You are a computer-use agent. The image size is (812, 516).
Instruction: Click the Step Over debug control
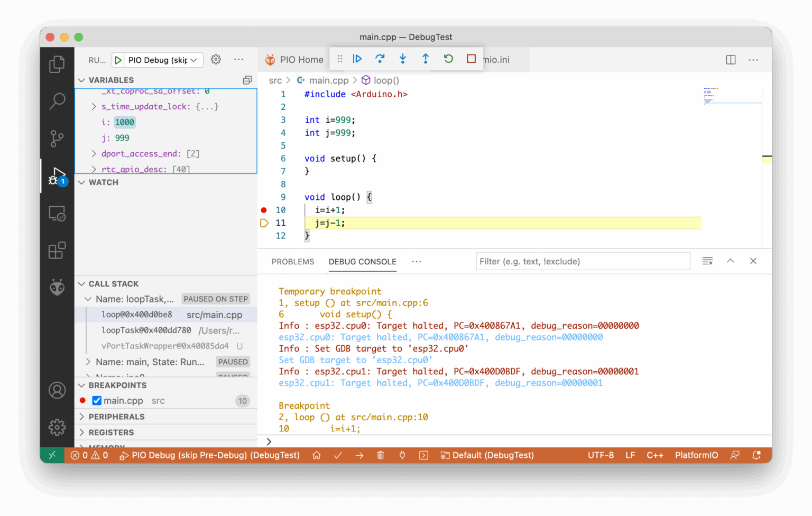click(x=380, y=59)
